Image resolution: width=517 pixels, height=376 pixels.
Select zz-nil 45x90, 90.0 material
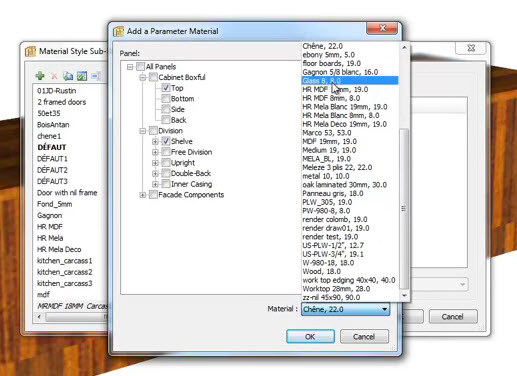350,297
